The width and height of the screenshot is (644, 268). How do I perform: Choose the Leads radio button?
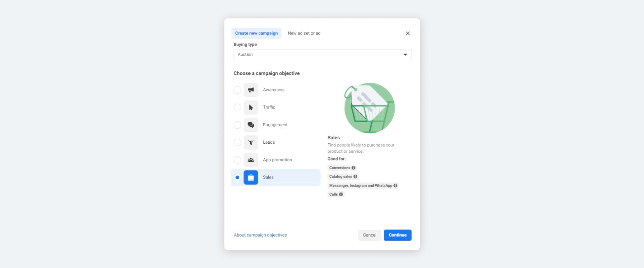click(x=237, y=142)
